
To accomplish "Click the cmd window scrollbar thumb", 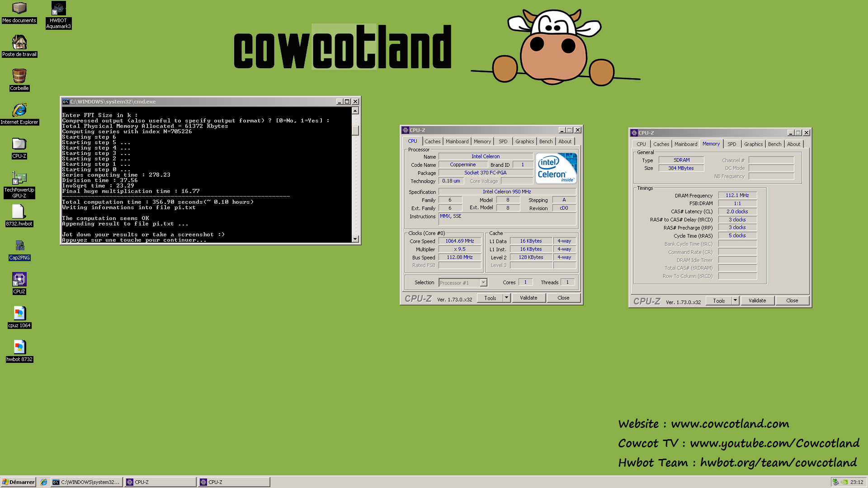I will [x=355, y=130].
